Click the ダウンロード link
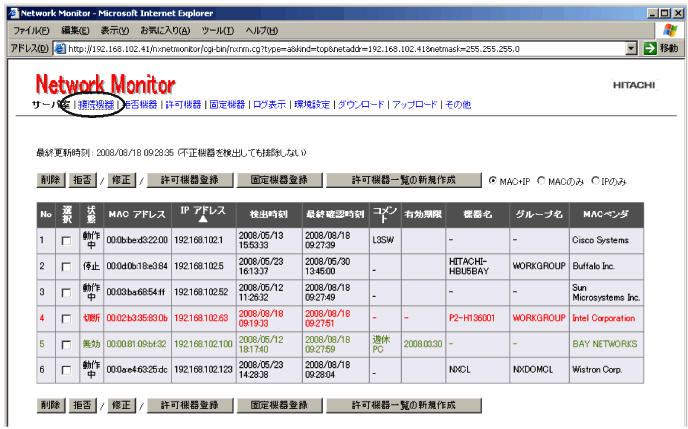The height and width of the screenshot is (429, 688). (360, 104)
